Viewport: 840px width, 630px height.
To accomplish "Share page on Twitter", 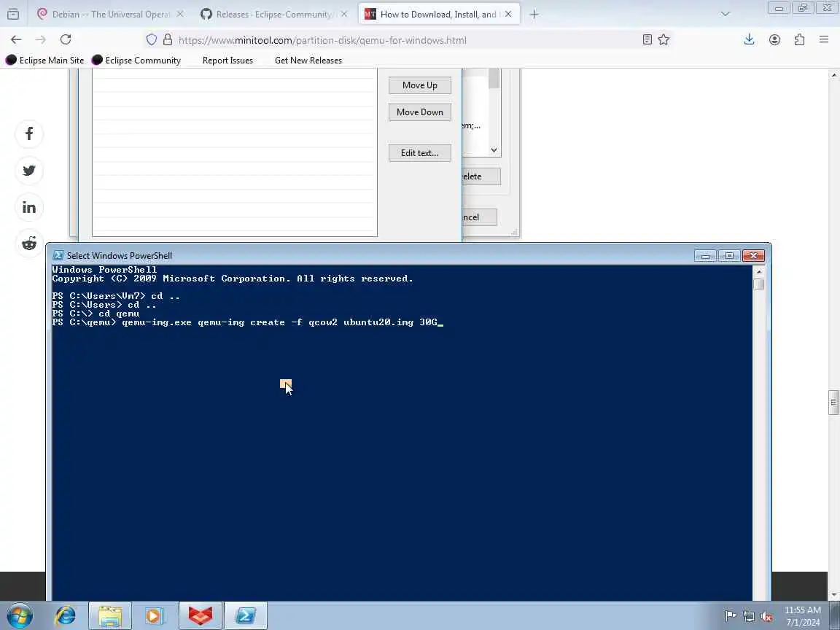I will click(29, 171).
